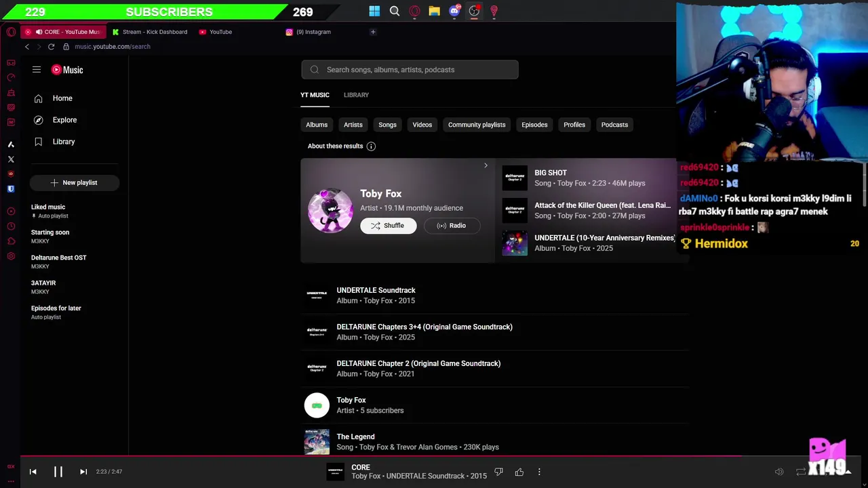Reload the current page

pos(51,47)
